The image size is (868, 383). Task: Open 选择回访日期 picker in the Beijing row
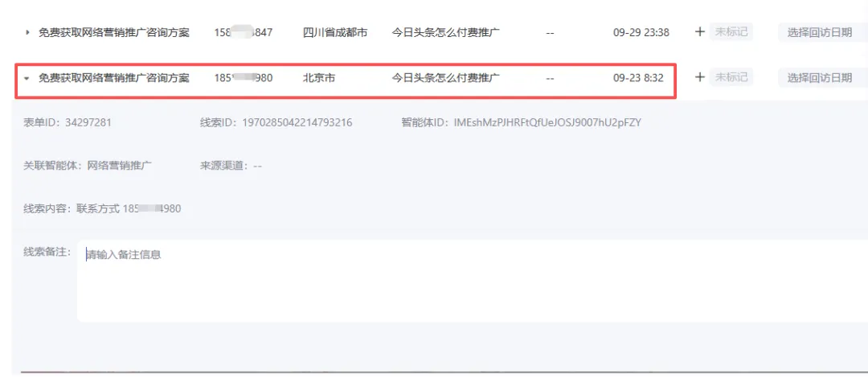(x=820, y=78)
